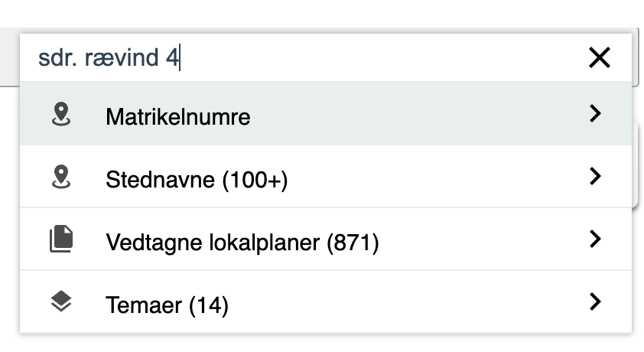Click the stacked layers icon beside Temaer

point(60,303)
